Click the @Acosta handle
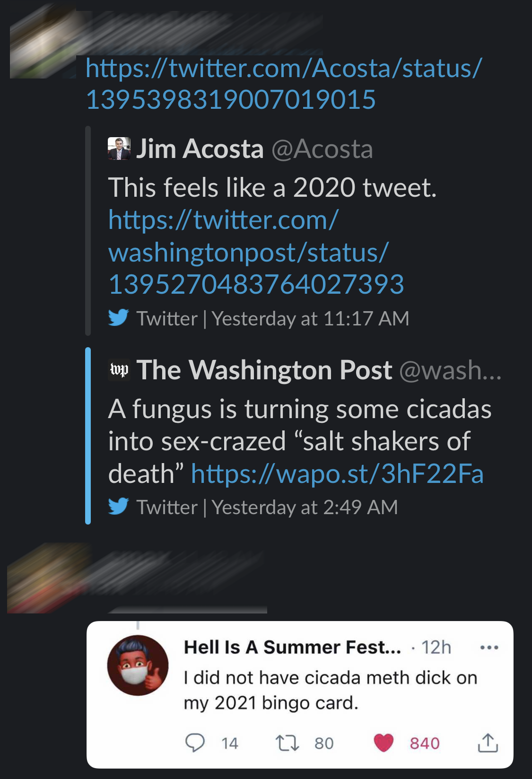532x779 pixels. point(322,149)
